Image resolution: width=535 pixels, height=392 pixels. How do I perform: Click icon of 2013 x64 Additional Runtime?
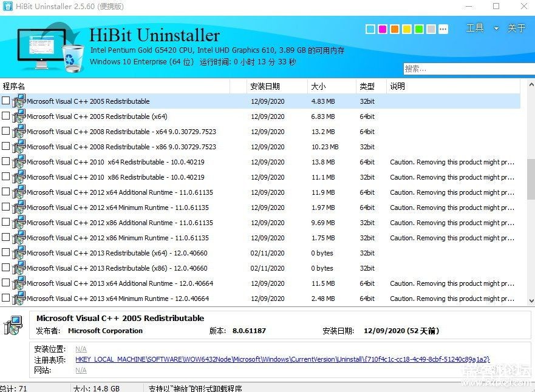click(19, 283)
